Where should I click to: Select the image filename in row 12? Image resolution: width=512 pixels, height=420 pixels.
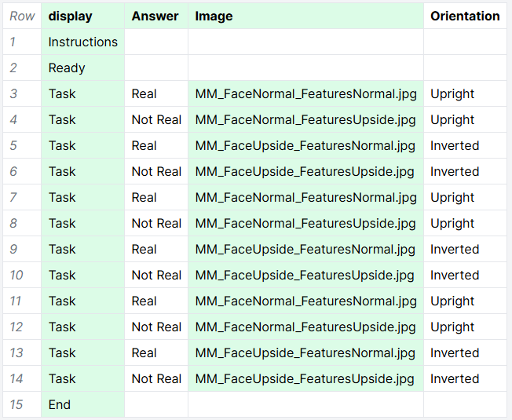305,327
